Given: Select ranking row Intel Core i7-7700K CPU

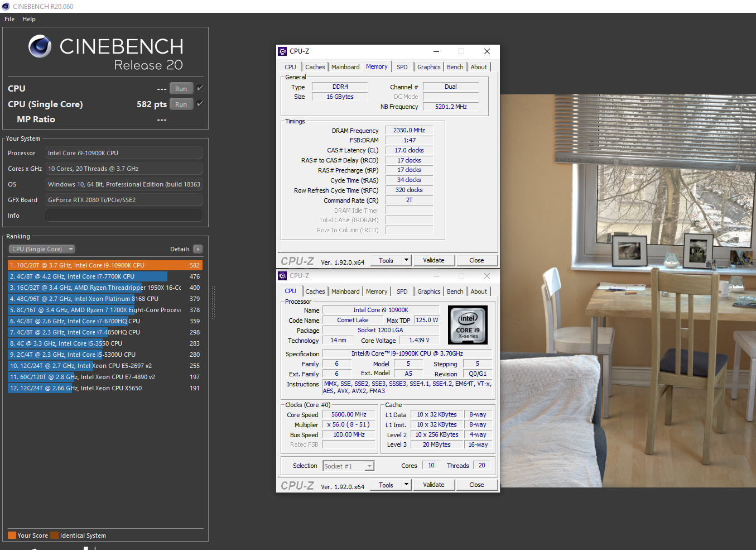Looking at the screenshot, I should pyautogui.click(x=105, y=276).
